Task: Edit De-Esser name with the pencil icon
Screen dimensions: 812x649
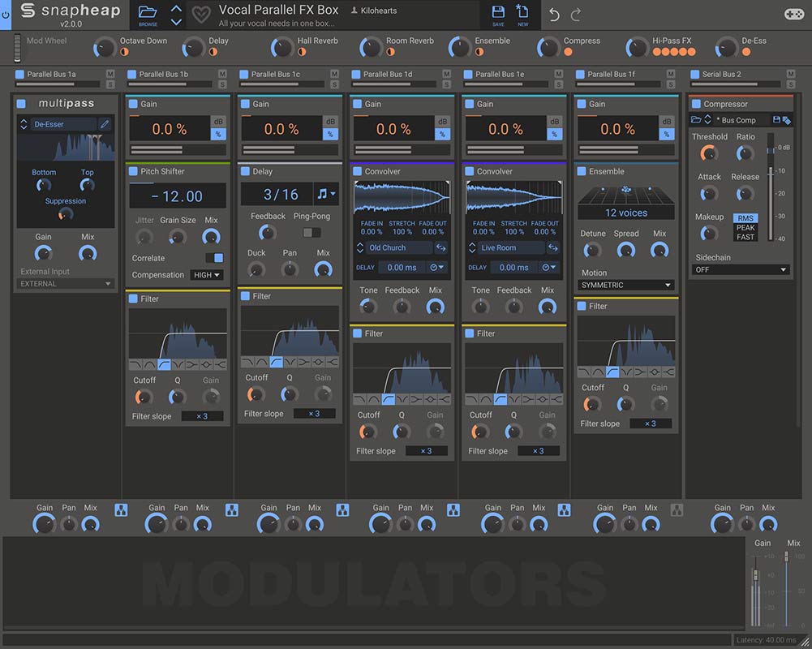Action: coord(104,123)
